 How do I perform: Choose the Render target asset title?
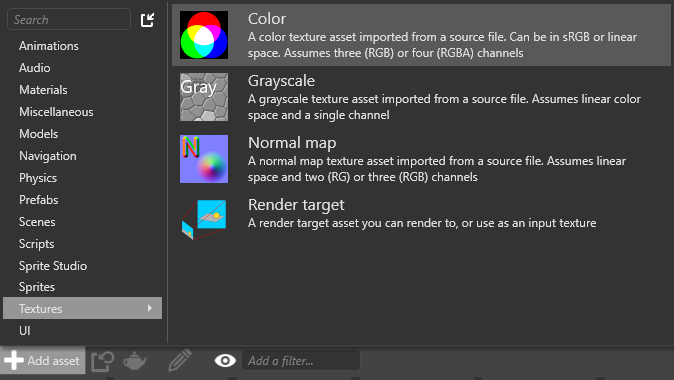tap(296, 205)
